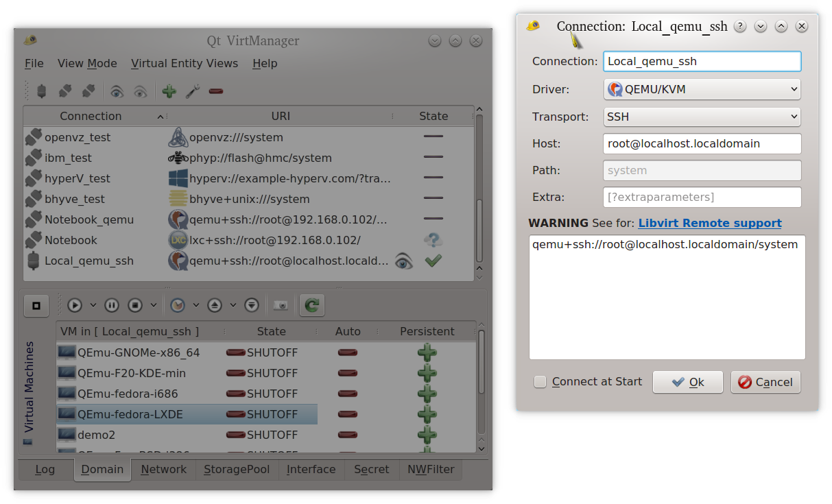Viewport: 832px width, 504px height.
Task: Click the bhyve logo in bhyve_test row
Action: [178, 199]
